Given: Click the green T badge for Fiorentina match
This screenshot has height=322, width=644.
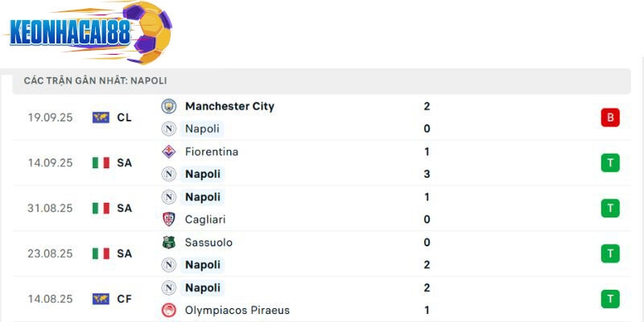Looking at the screenshot, I should click(x=609, y=163).
